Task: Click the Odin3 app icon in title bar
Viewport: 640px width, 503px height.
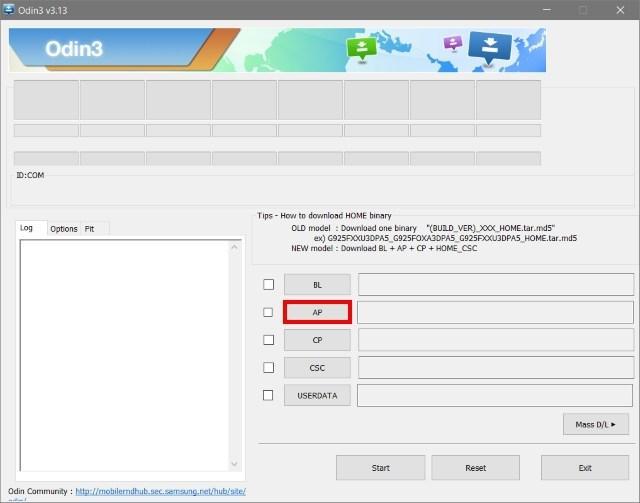Action: tap(8, 9)
